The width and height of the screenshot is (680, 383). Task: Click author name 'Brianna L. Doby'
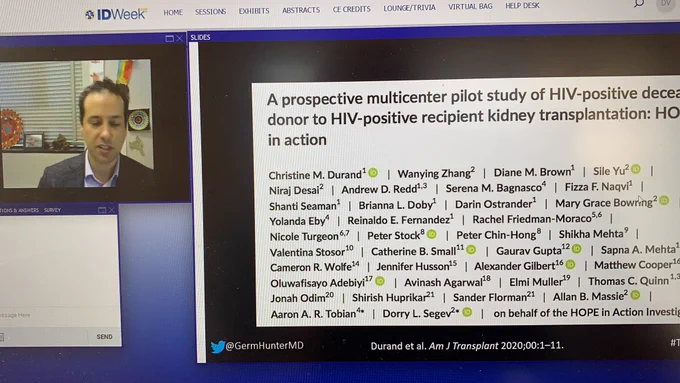(397, 204)
